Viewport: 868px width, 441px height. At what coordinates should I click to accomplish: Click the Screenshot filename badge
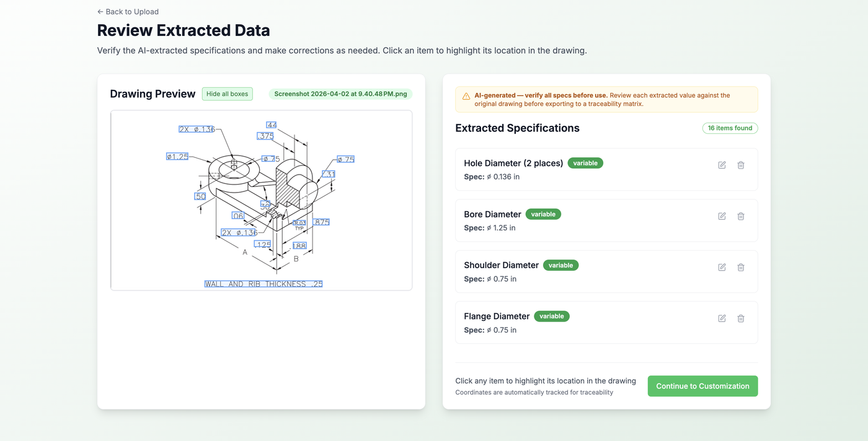[340, 94]
